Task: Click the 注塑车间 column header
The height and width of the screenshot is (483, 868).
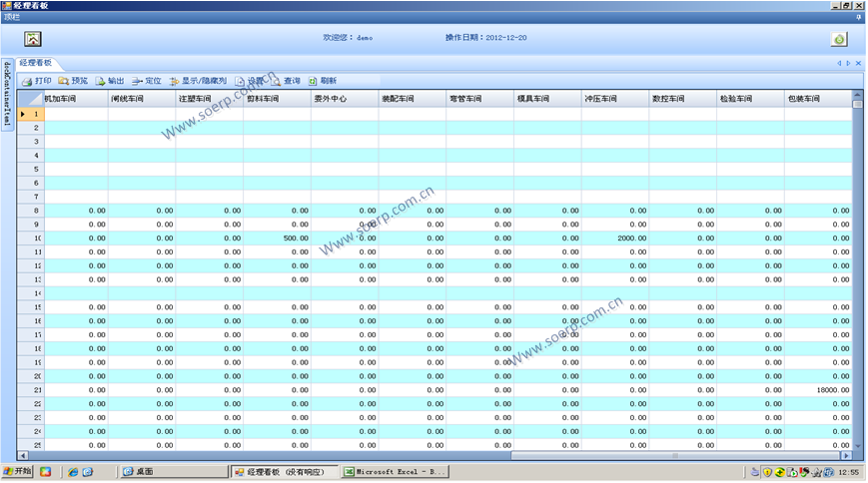Action: 209,99
